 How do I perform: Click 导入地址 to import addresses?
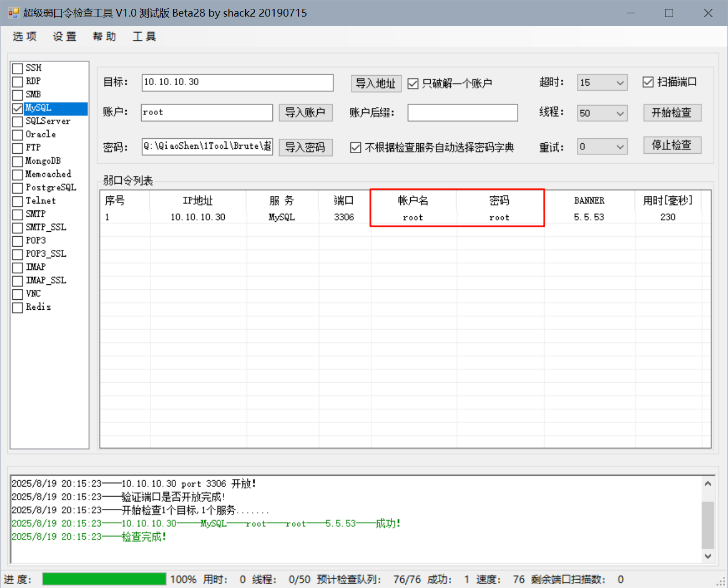pyautogui.click(x=375, y=84)
